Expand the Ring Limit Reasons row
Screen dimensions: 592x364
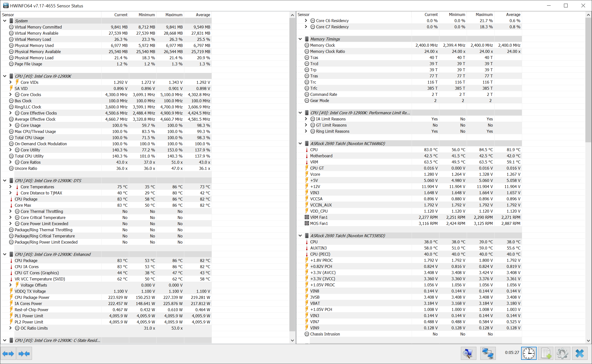coord(306,131)
